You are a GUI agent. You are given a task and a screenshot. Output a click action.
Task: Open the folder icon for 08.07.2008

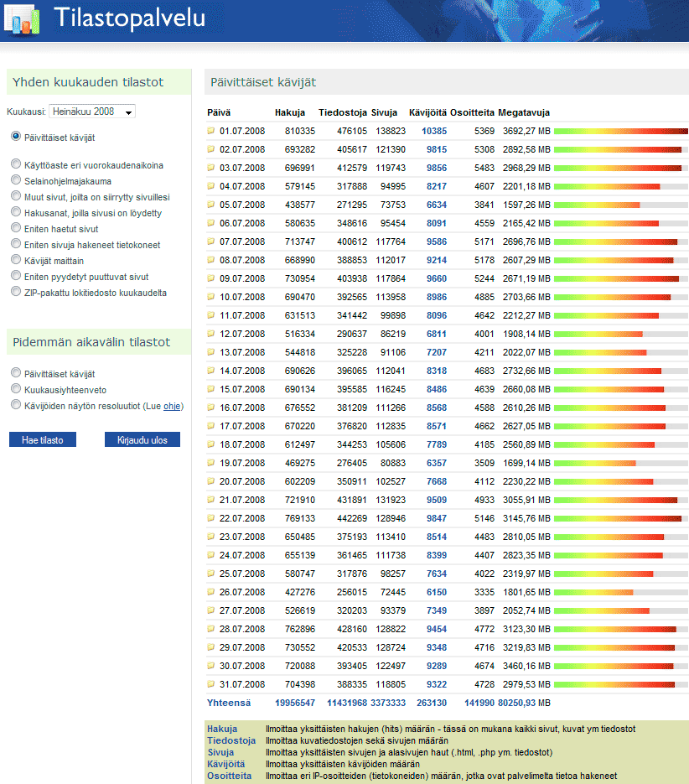211,260
